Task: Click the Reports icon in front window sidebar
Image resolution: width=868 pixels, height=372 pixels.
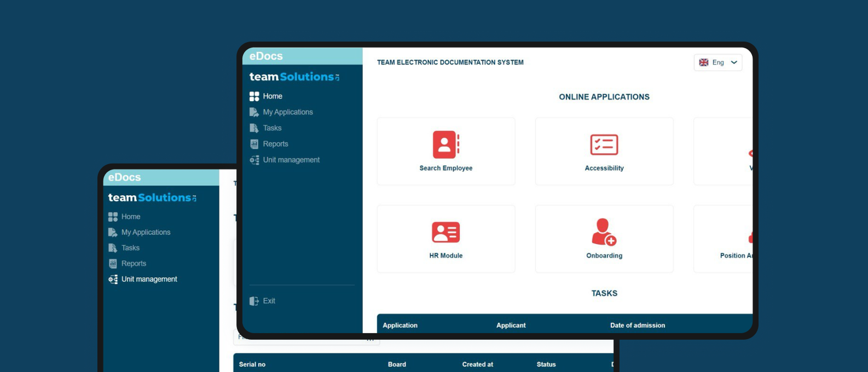Action: 254,144
